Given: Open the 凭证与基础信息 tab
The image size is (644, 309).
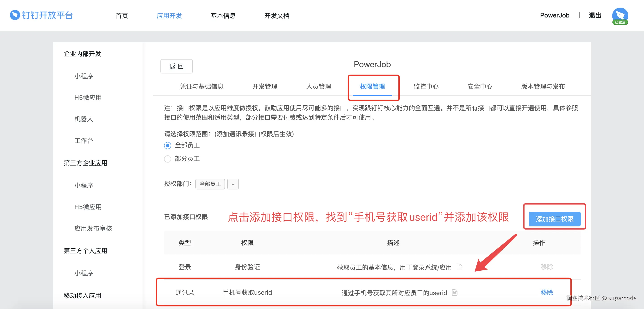Looking at the screenshot, I should click(201, 86).
